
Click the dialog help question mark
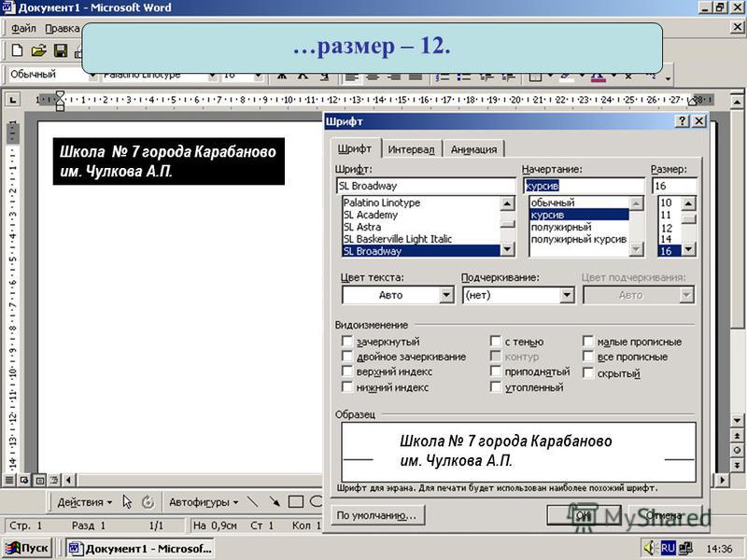683,121
